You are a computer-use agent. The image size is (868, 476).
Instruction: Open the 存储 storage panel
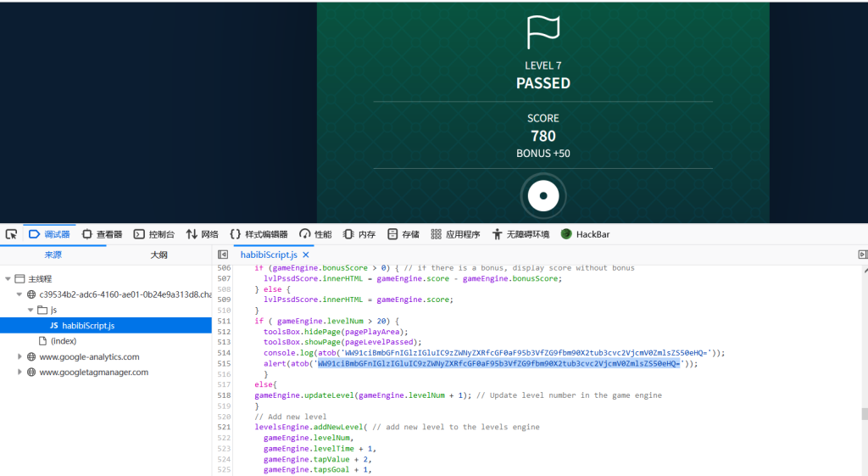click(403, 234)
